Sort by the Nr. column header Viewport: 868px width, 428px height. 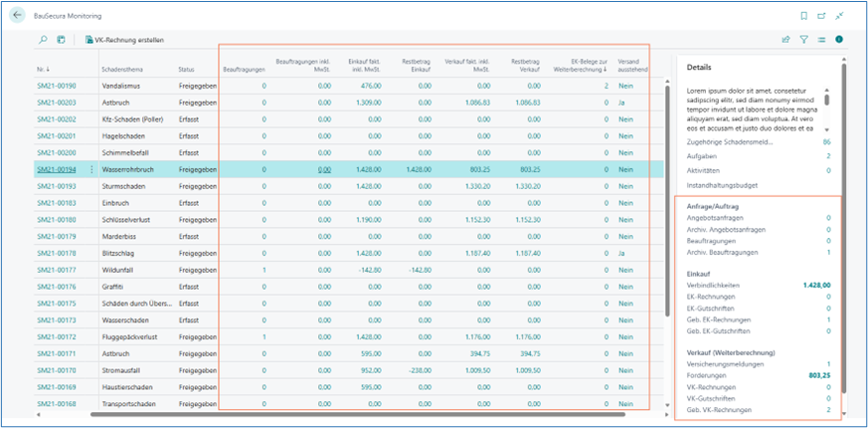tap(42, 69)
